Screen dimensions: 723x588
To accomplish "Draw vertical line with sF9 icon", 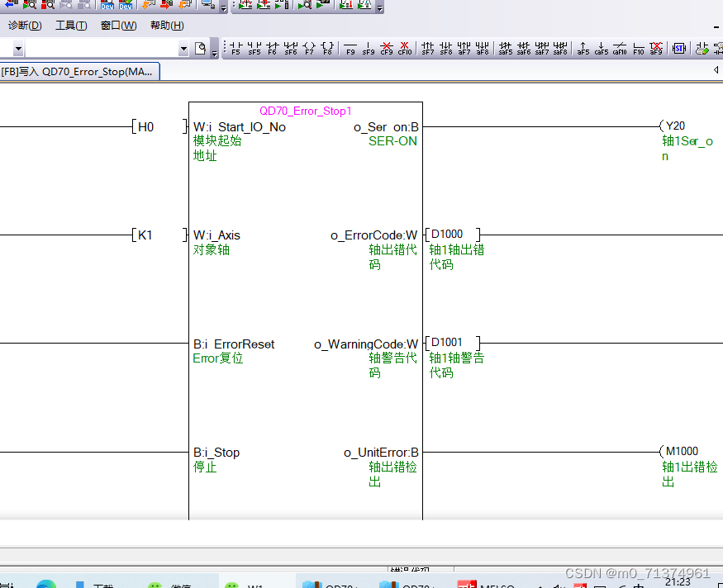I will [x=369, y=48].
